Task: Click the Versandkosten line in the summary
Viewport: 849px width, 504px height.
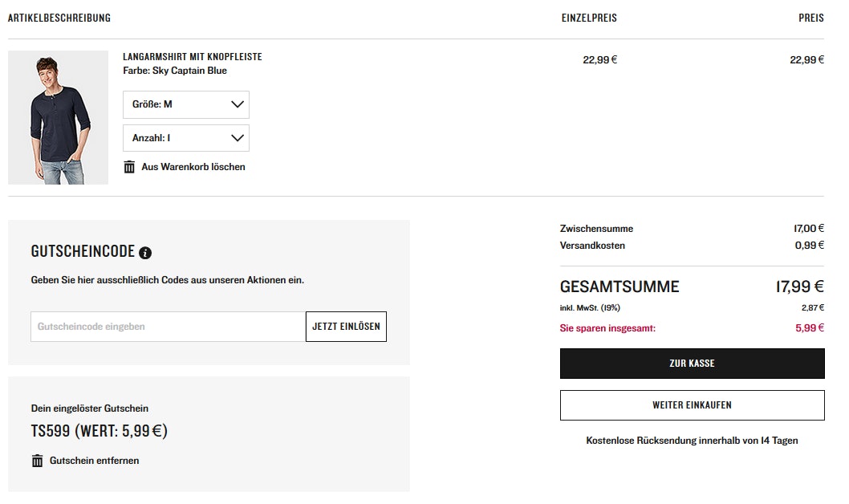Action: coord(592,246)
